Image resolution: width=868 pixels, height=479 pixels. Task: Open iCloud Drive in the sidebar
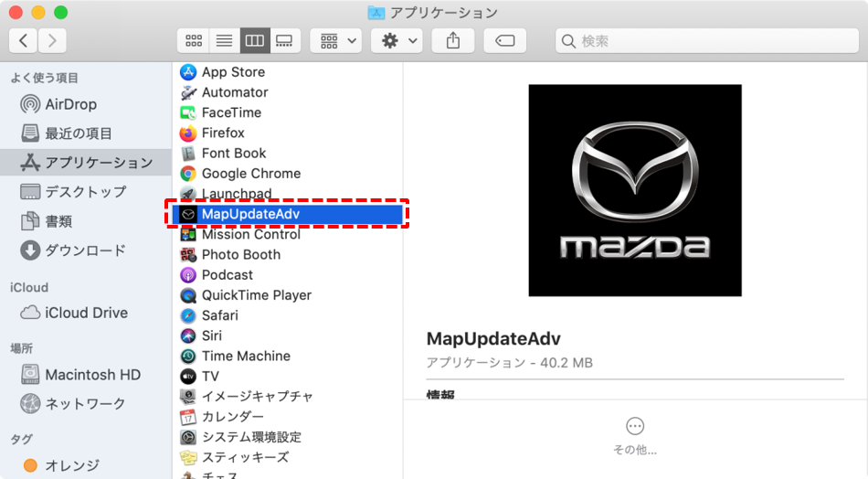pos(86,313)
